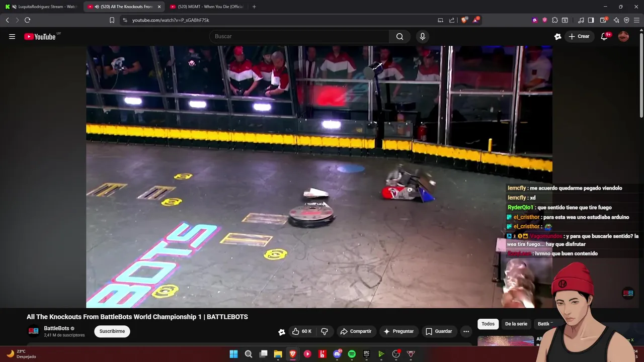
Task: Click the search magnifier button
Action: tap(399, 36)
